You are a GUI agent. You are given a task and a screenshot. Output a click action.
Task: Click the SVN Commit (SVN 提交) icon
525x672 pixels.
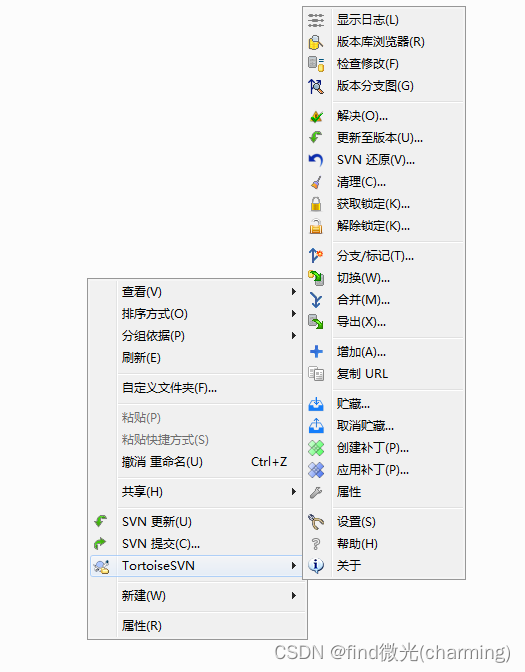coord(100,544)
